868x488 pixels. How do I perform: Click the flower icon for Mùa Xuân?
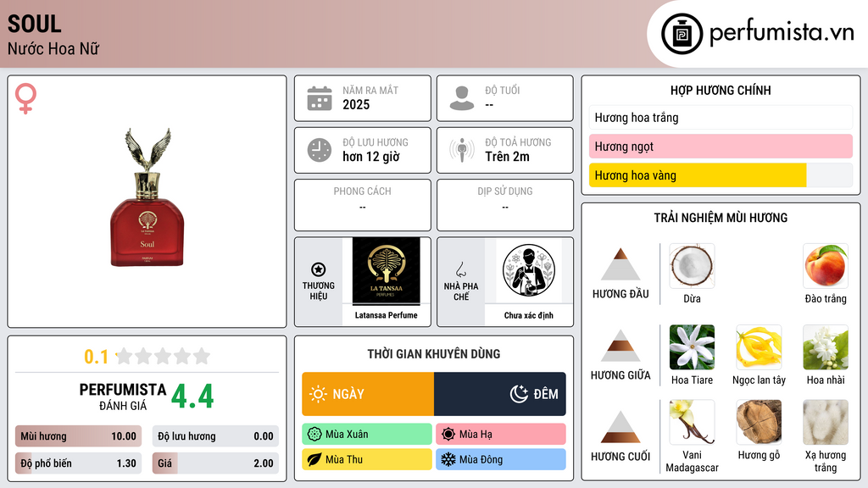point(314,435)
